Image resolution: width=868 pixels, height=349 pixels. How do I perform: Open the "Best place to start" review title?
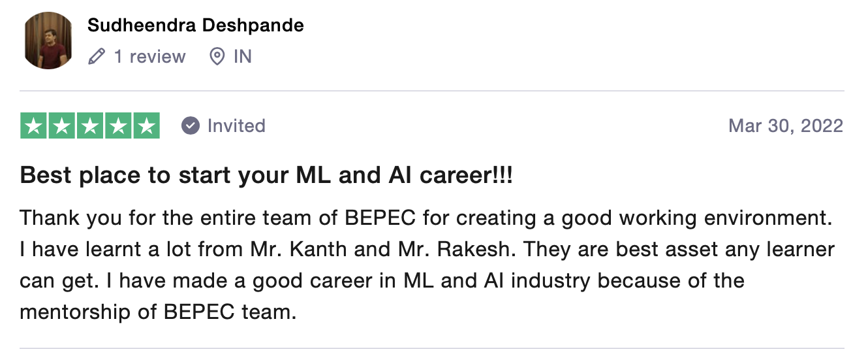266,175
